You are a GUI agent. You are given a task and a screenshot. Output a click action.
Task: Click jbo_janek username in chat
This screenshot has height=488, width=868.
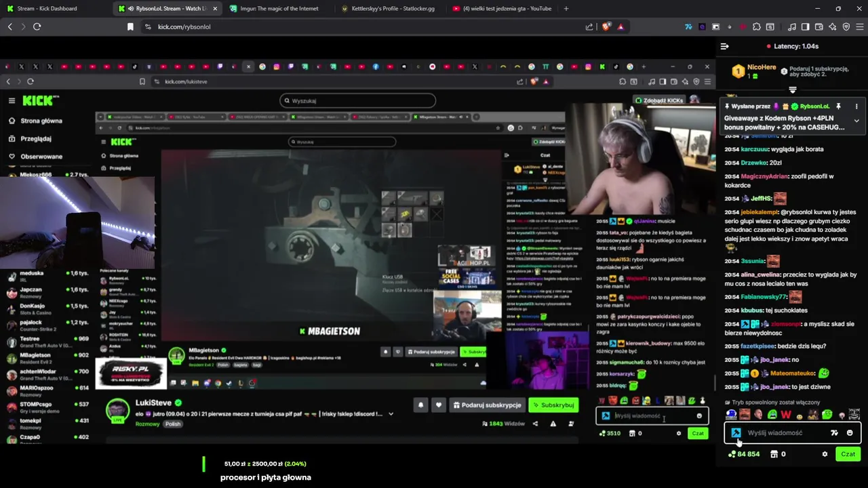click(x=774, y=360)
